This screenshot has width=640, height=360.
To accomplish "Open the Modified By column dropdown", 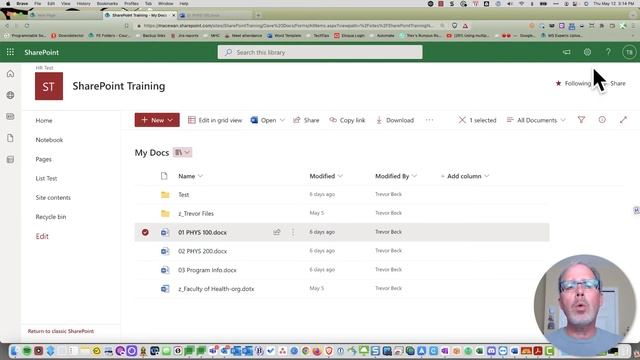I will point(396,176).
